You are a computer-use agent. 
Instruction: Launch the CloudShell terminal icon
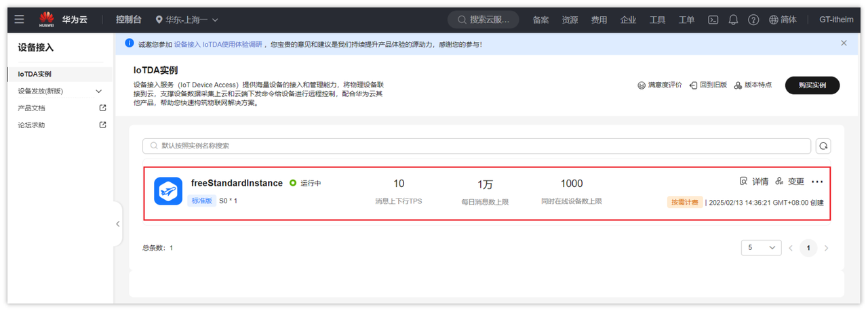(x=713, y=20)
